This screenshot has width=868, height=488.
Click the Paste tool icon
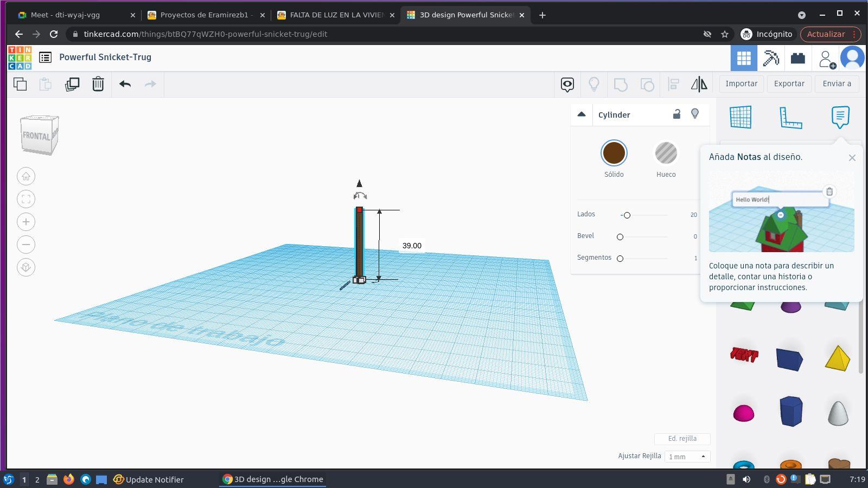point(46,84)
